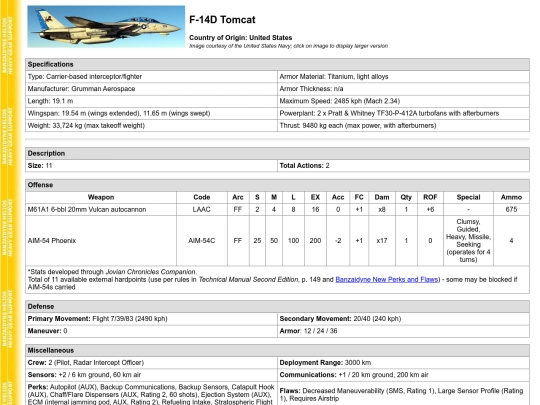
Task: Click the Perks list cell
Action: [151, 394]
